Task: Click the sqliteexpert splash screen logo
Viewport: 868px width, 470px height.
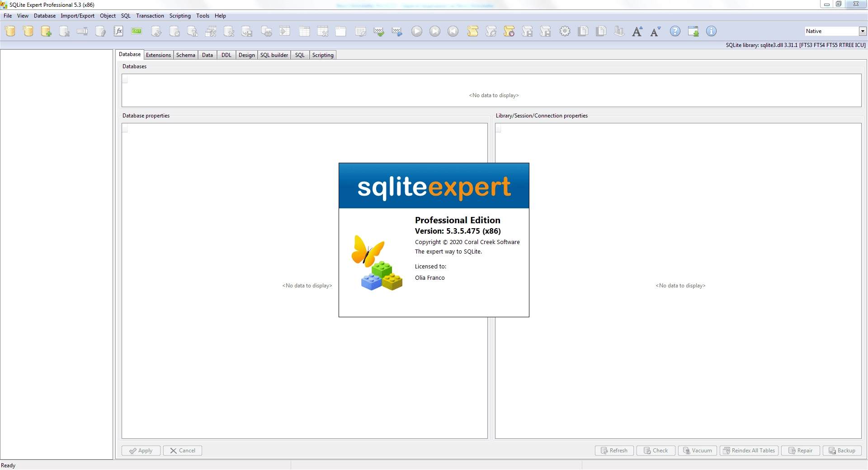Action: point(434,187)
